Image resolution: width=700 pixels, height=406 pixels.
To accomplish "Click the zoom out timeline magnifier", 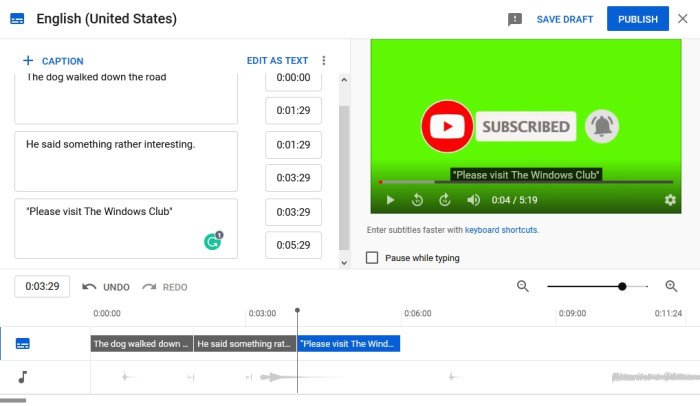I will [x=523, y=286].
